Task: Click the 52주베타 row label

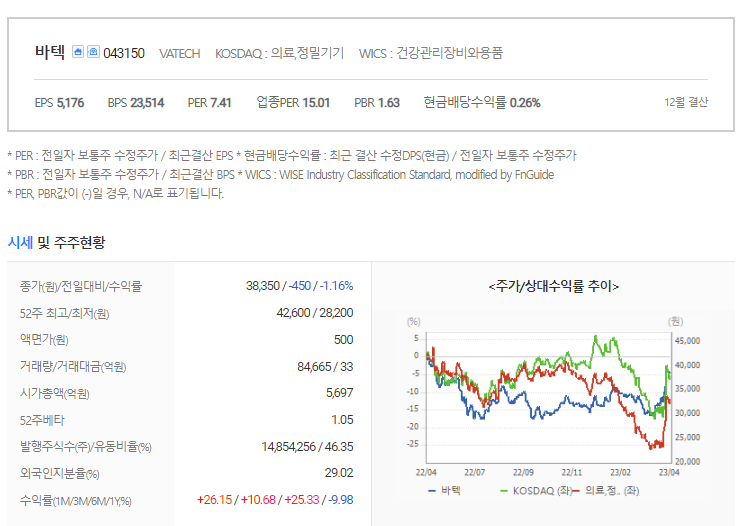Action: pyautogui.click(x=42, y=421)
